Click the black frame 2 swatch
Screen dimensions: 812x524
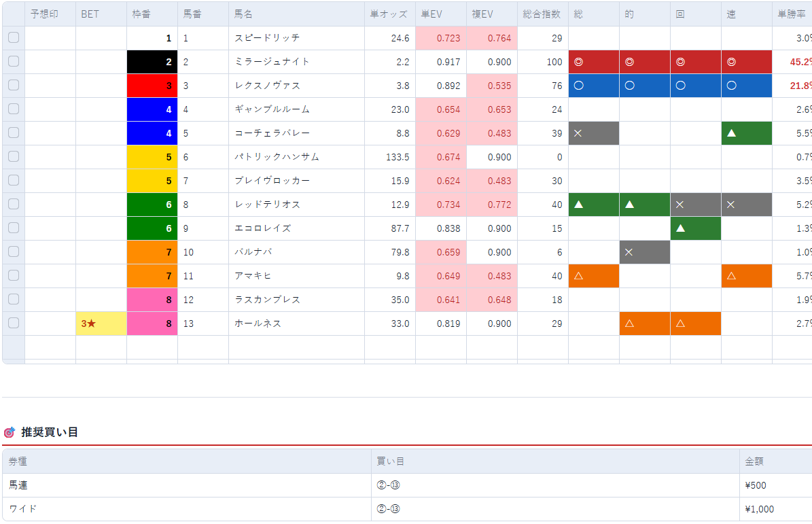pyautogui.click(x=152, y=62)
